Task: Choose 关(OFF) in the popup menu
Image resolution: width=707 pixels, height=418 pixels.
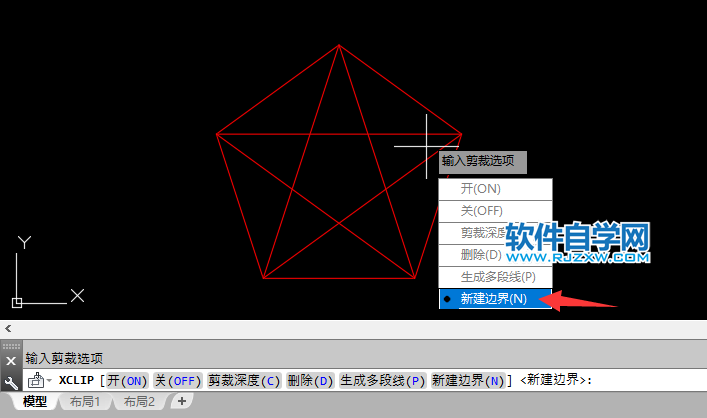Action: click(x=482, y=211)
